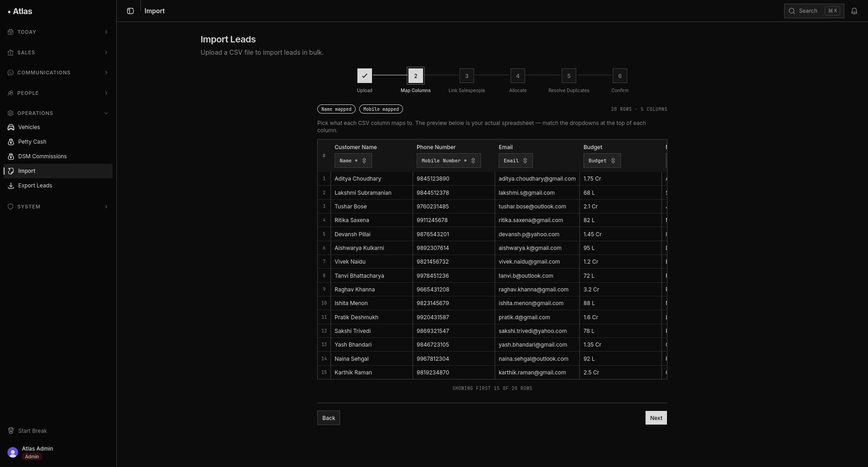Open the Budget mapping dropdown
Viewport: 868px width, 467px height.
pyautogui.click(x=602, y=161)
